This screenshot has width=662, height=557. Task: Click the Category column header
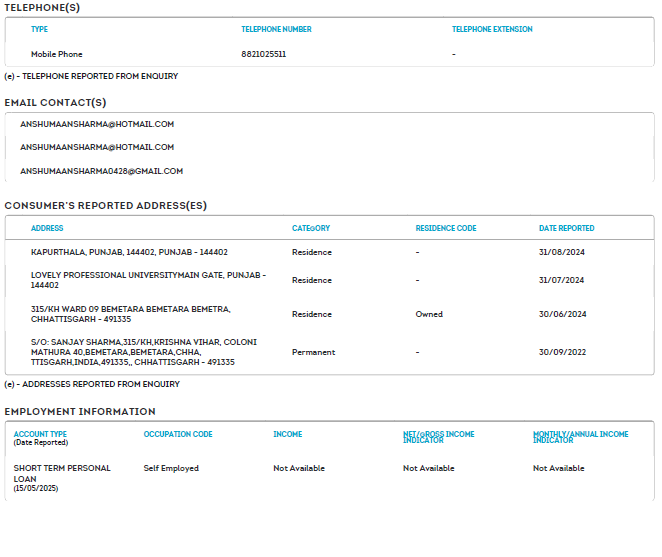click(311, 228)
